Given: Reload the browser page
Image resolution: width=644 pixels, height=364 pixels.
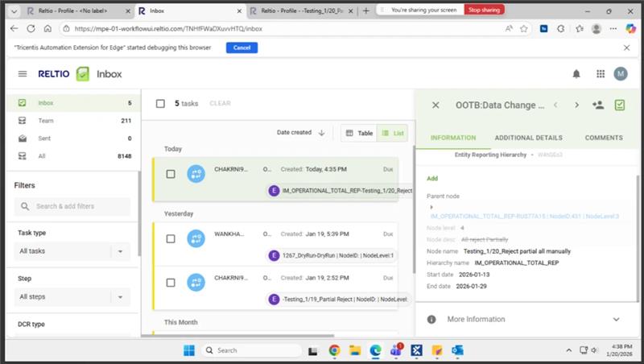Looking at the screenshot, I should click(31, 29).
